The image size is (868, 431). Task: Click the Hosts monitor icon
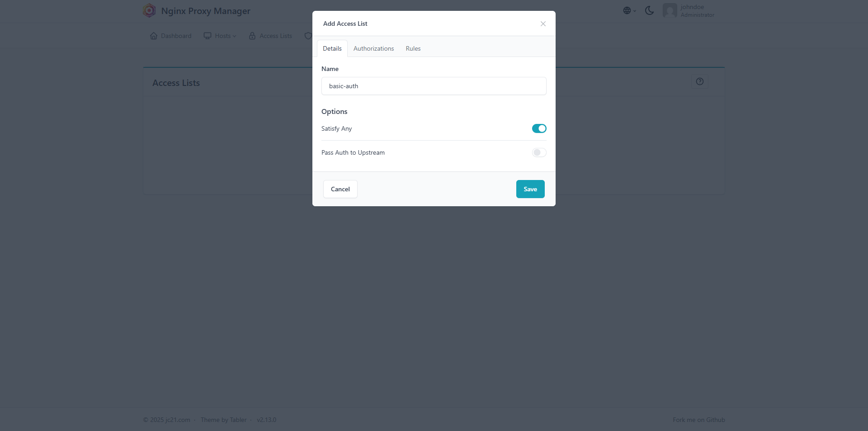[x=208, y=36]
